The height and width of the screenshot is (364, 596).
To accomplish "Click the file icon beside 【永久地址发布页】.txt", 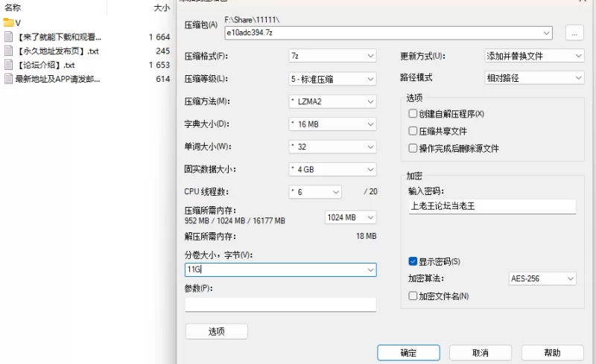I will pyautogui.click(x=8, y=51).
